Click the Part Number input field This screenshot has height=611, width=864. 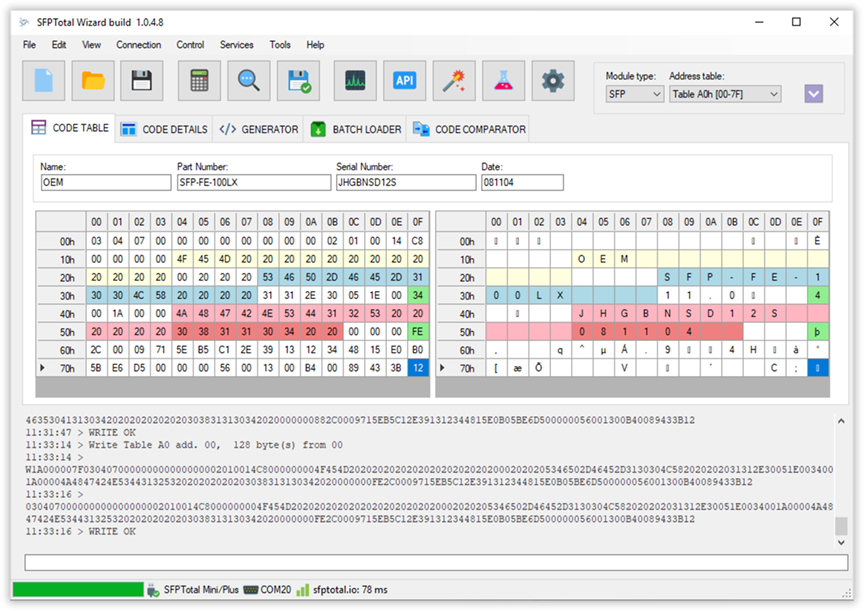[x=253, y=183]
